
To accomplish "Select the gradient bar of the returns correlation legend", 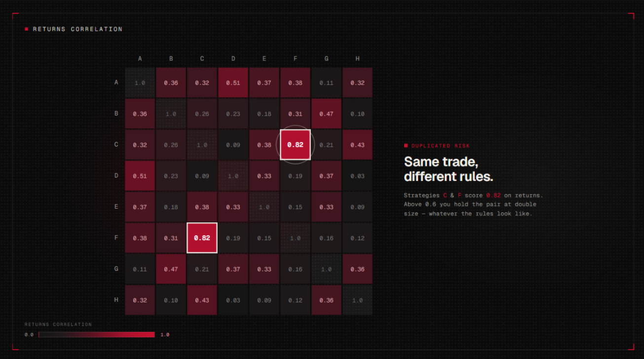I will coord(97,334).
